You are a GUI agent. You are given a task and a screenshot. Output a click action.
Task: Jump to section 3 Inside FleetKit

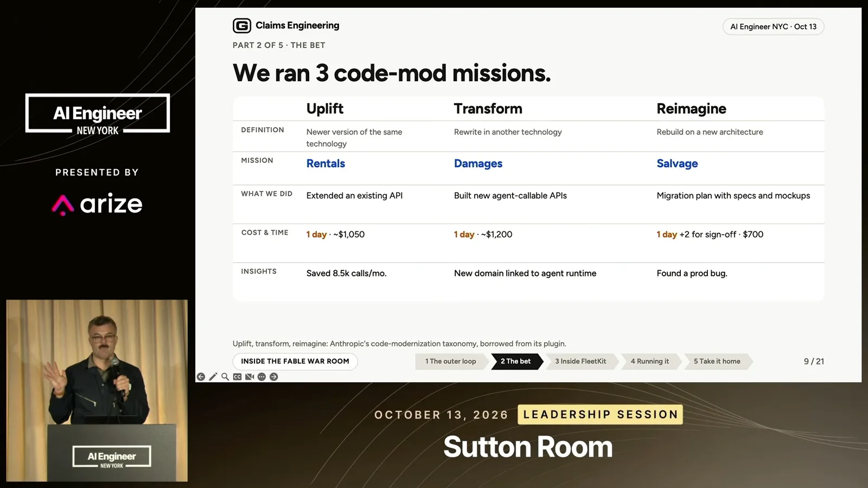point(580,361)
